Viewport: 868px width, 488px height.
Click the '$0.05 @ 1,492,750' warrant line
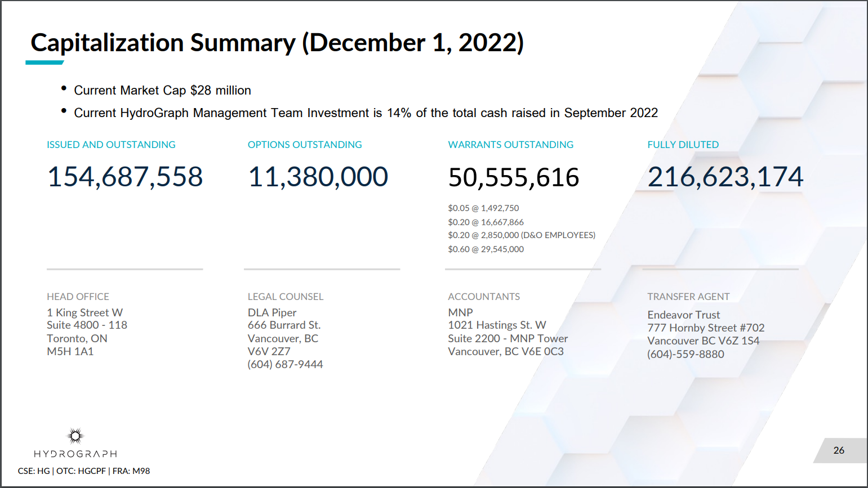click(x=483, y=208)
